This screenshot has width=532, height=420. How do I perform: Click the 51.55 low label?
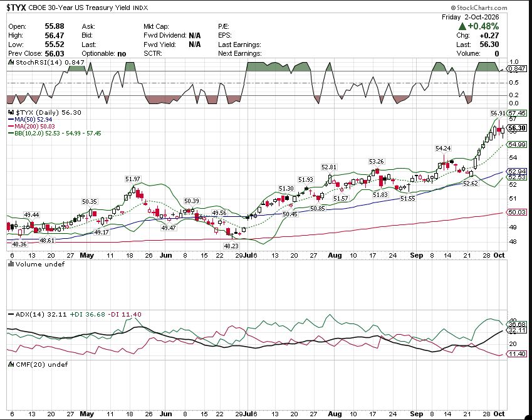(407, 198)
